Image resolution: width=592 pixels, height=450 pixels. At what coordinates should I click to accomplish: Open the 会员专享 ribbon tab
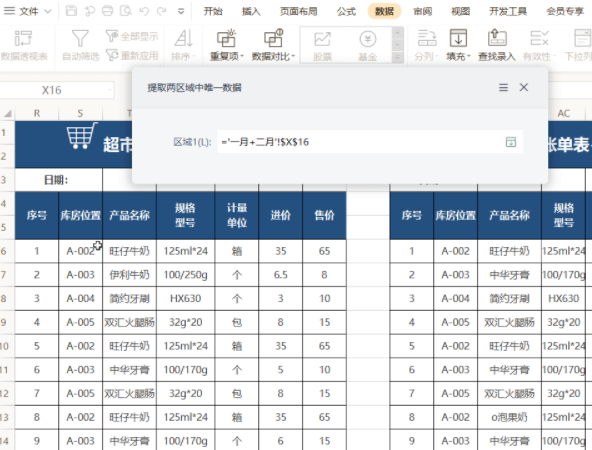[565, 11]
